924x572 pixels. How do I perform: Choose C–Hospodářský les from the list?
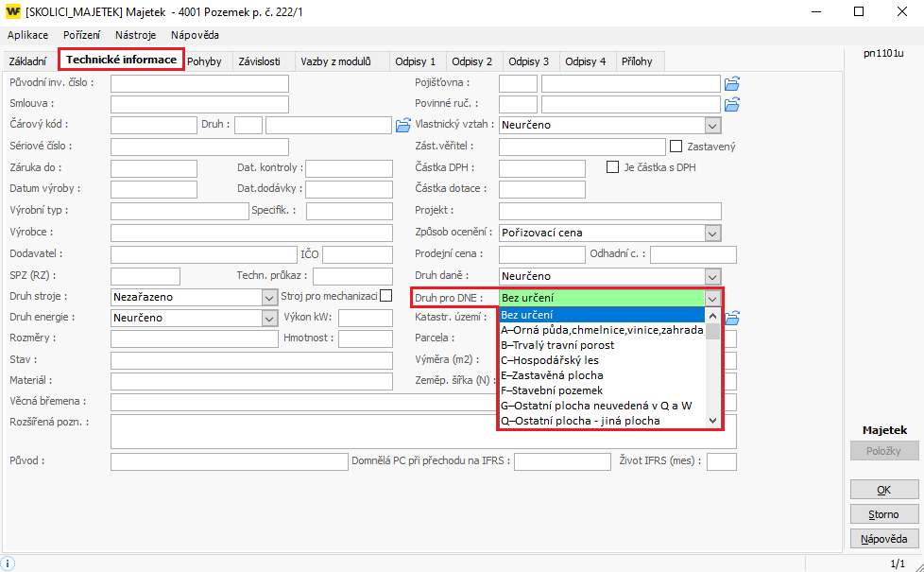[549, 360]
